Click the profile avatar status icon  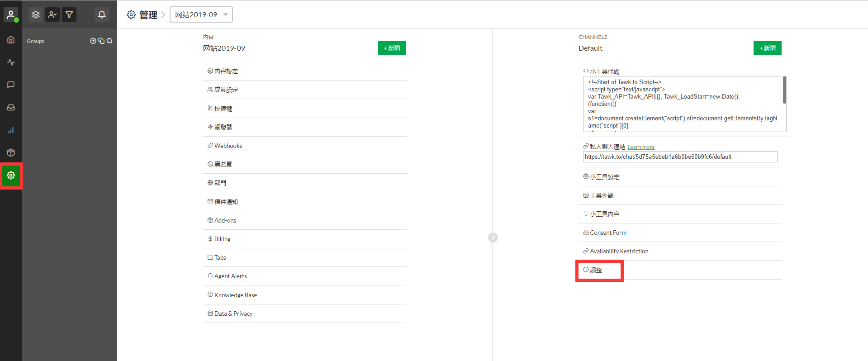click(11, 14)
